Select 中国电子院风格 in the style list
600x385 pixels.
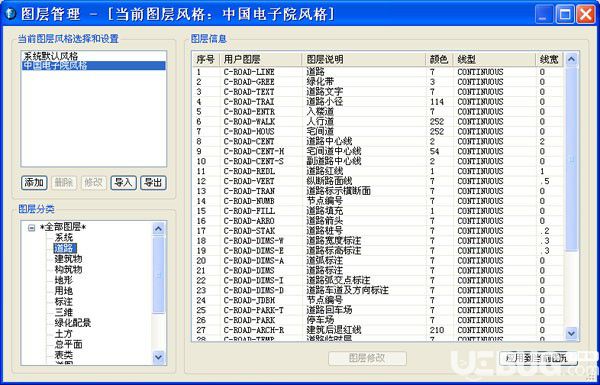94,65
